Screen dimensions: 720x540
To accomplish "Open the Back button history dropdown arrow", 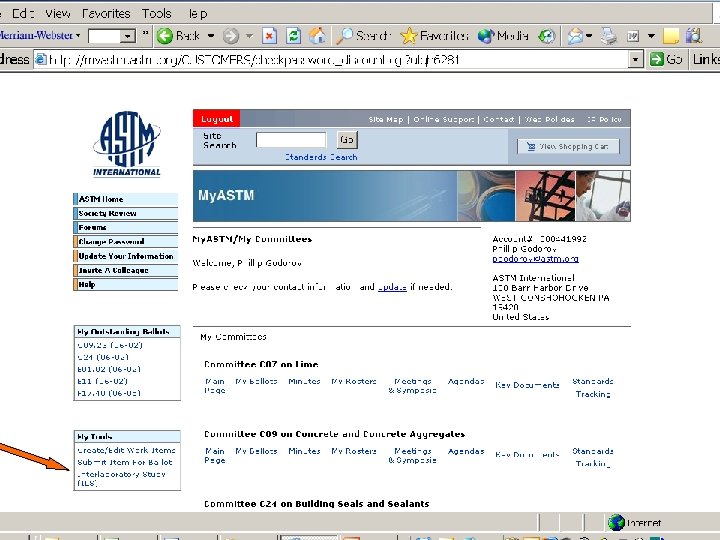I will pos(211,36).
